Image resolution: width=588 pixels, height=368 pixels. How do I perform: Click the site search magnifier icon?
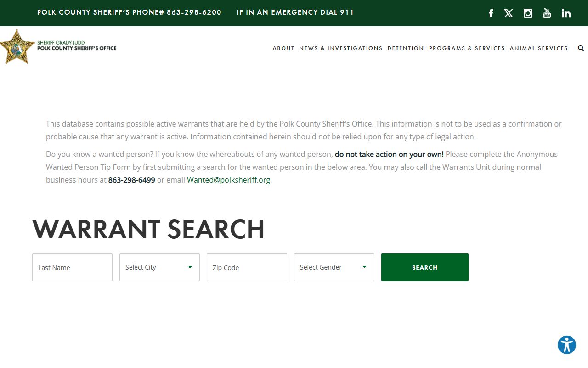[581, 48]
